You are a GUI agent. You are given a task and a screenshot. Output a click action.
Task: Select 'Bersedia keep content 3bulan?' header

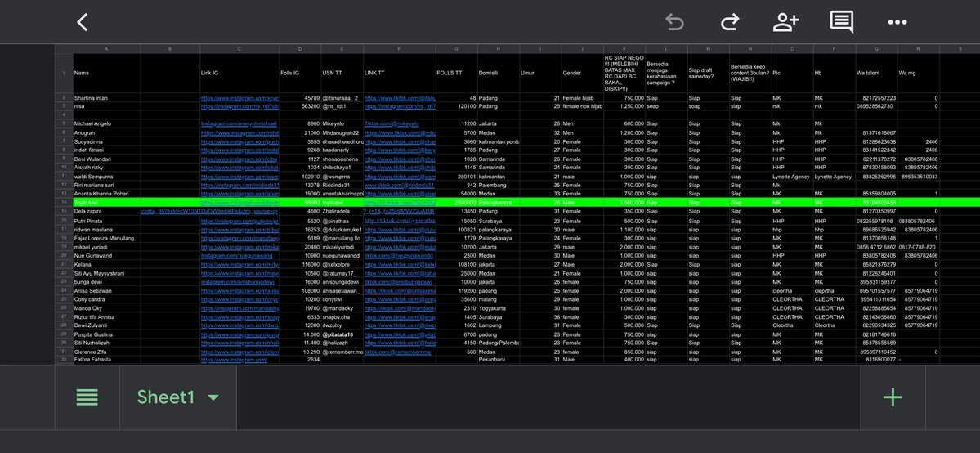coord(750,74)
